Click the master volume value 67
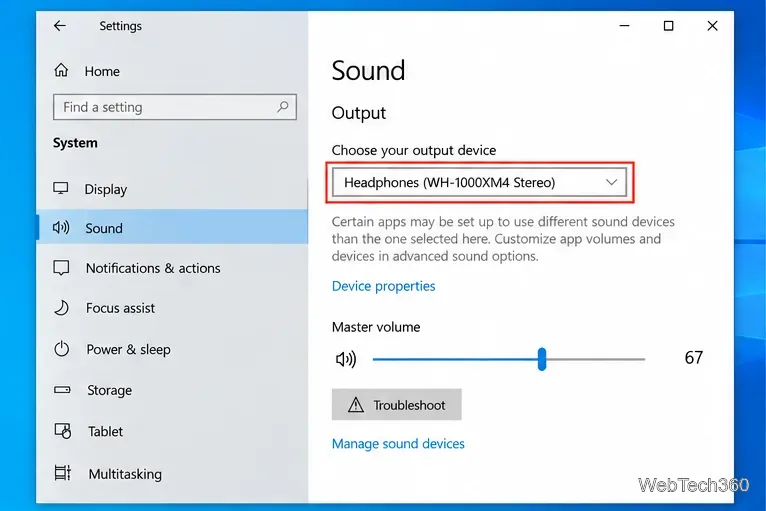This screenshot has height=511, width=766. pyautogui.click(x=694, y=358)
